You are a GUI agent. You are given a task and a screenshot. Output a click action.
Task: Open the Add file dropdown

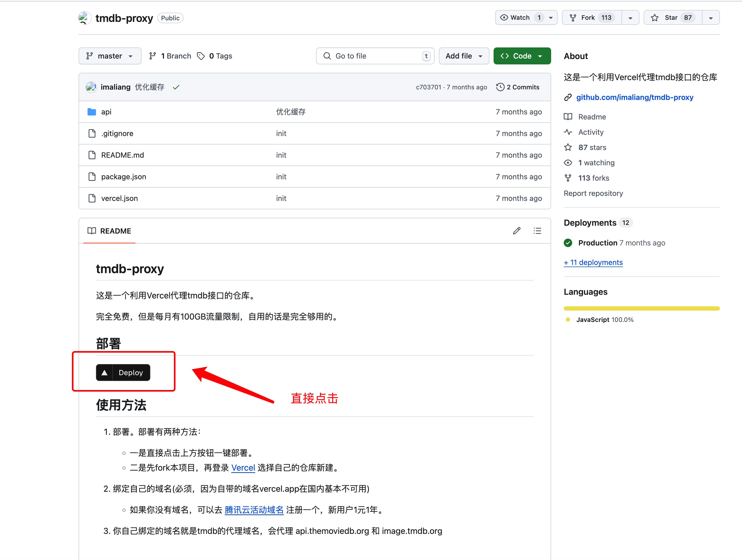coord(464,56)
